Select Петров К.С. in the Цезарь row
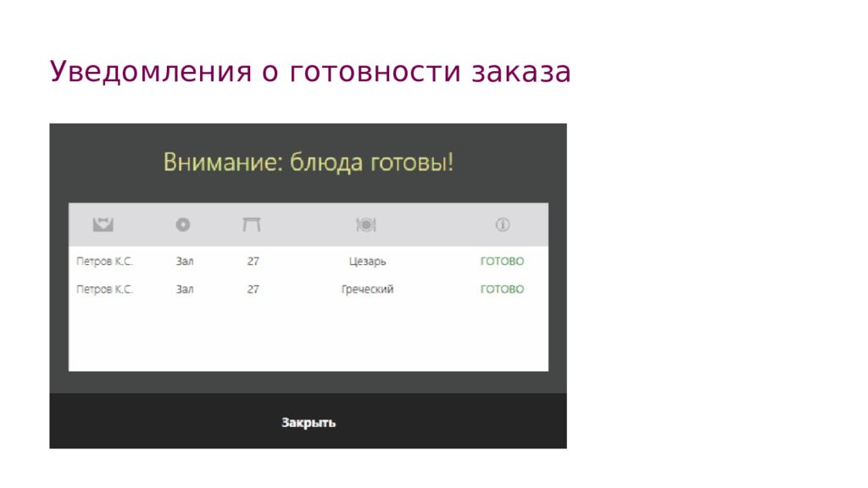This screenshot has width=868, height=488. point(104,261)
